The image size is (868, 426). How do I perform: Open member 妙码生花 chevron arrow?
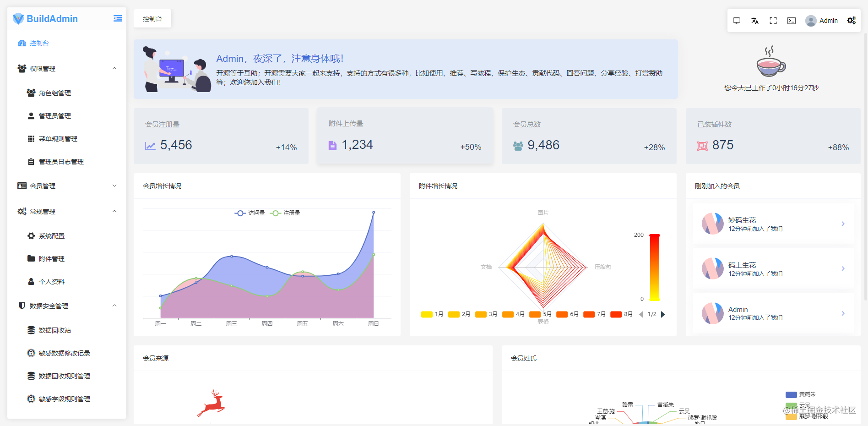[843, 224]
